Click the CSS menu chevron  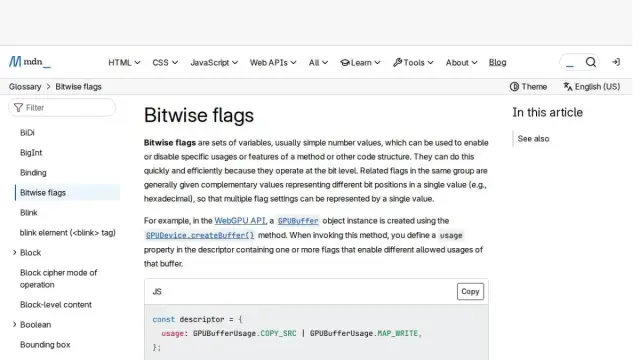[x=175, y=62]
